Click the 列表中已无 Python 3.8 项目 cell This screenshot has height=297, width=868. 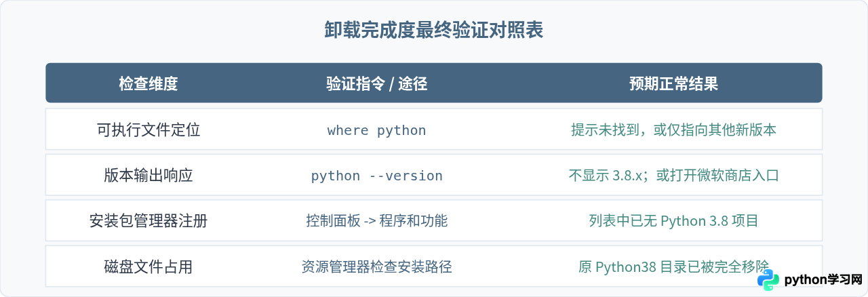point(673,220)
